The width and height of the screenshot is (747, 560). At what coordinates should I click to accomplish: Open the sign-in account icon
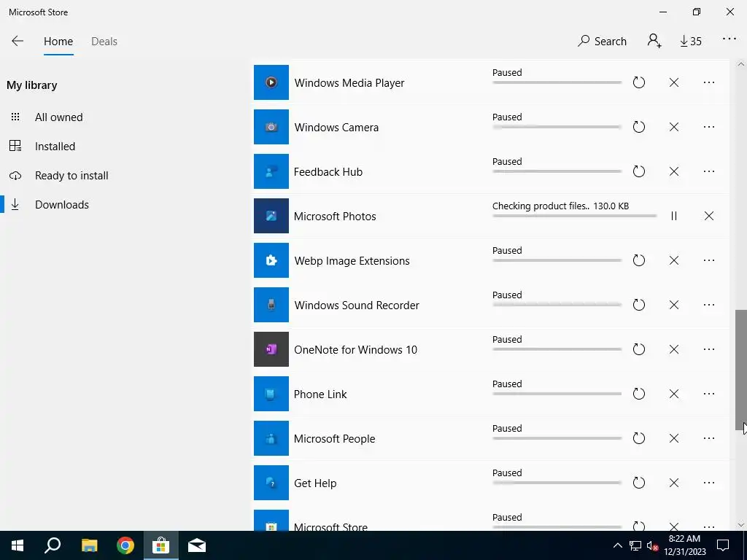point(654,41)
